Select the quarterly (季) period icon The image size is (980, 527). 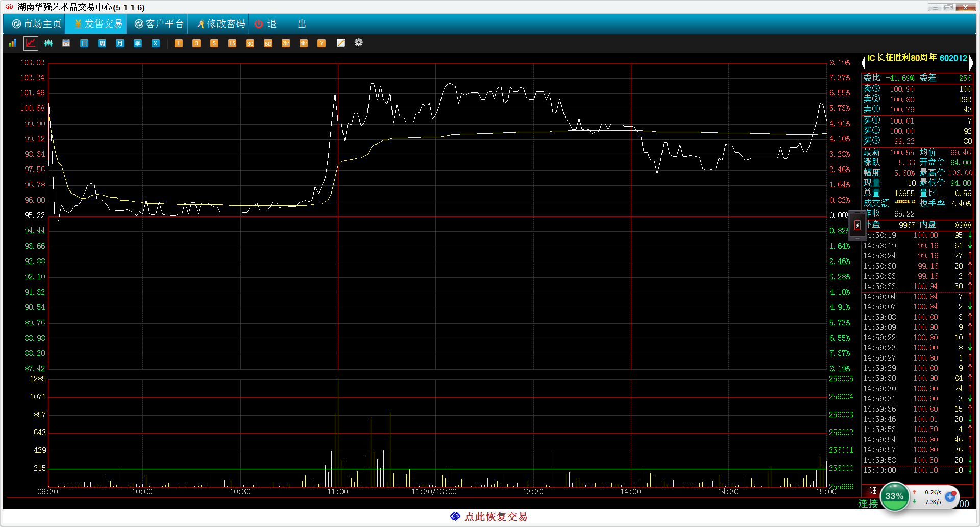[x=138, y=43]
